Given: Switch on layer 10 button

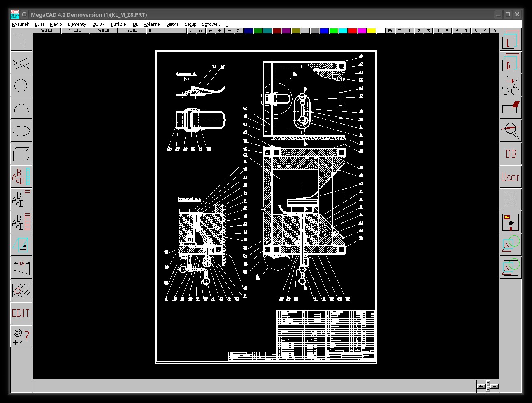Looking at the screenshot, I should click(494, 31).
